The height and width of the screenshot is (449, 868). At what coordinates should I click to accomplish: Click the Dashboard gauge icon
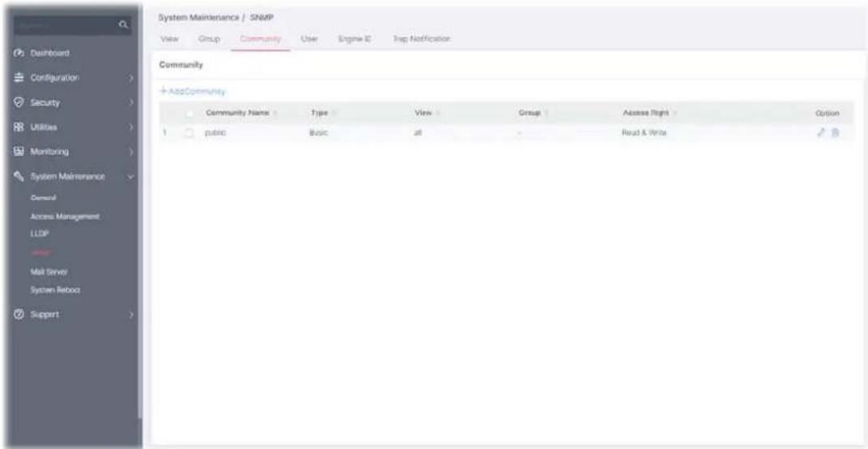pos(17,53)
